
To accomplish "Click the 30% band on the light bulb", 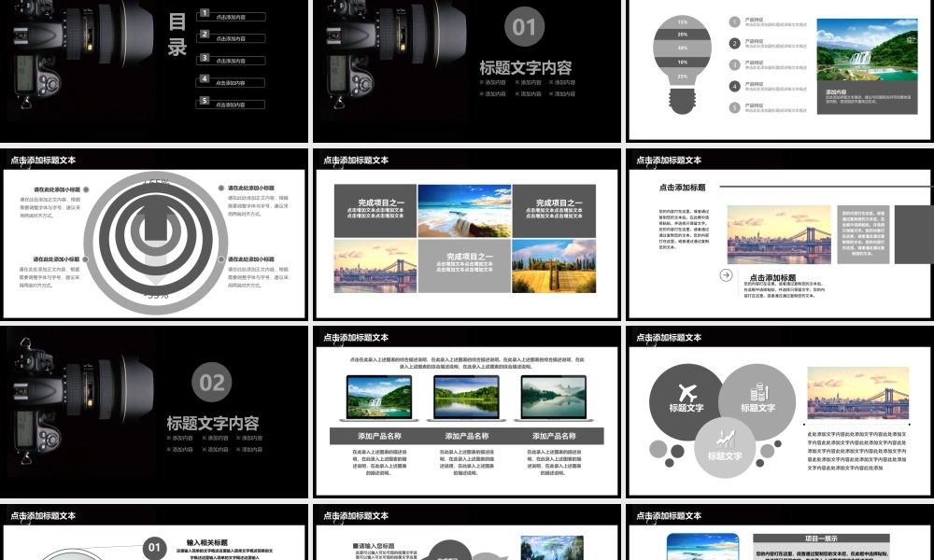I will pyautogui.click(x=683, y=48).
